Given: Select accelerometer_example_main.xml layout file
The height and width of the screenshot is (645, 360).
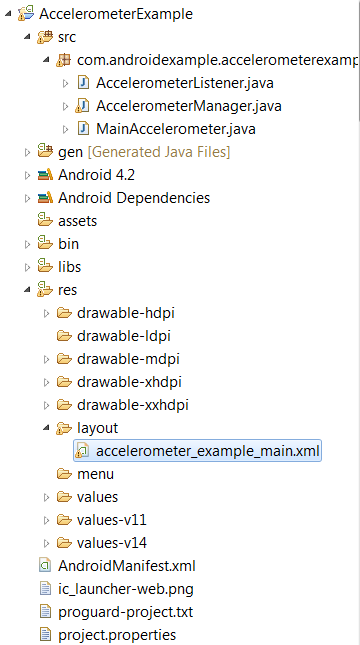Looking at the screenshot, I should click(197, 451).
